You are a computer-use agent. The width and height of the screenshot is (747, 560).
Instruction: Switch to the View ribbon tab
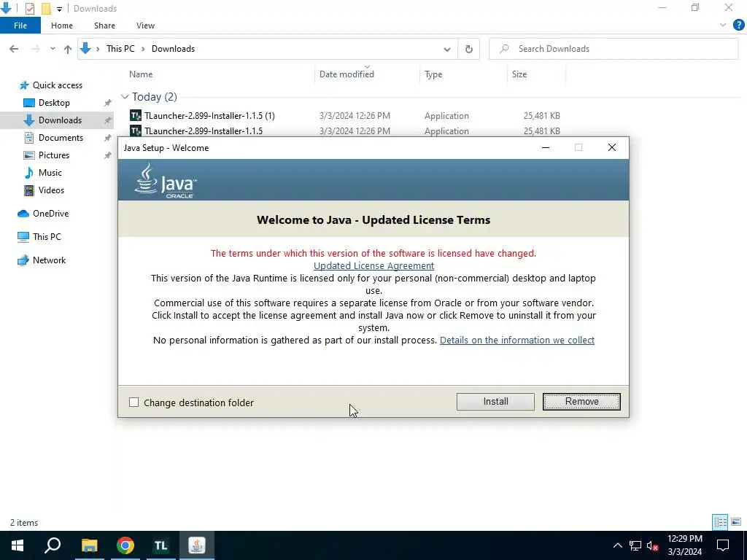coord(145,26)
